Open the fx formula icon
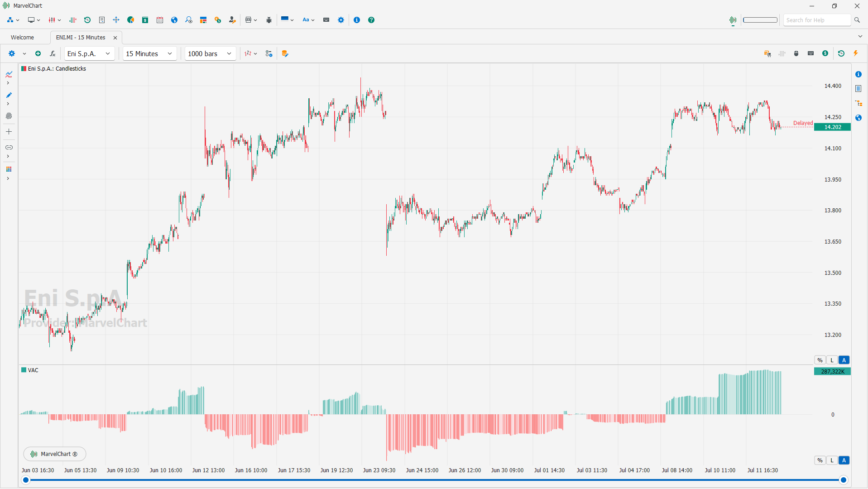Image resolution: width=868 pixels, height=489 pixels. point(53,53)
